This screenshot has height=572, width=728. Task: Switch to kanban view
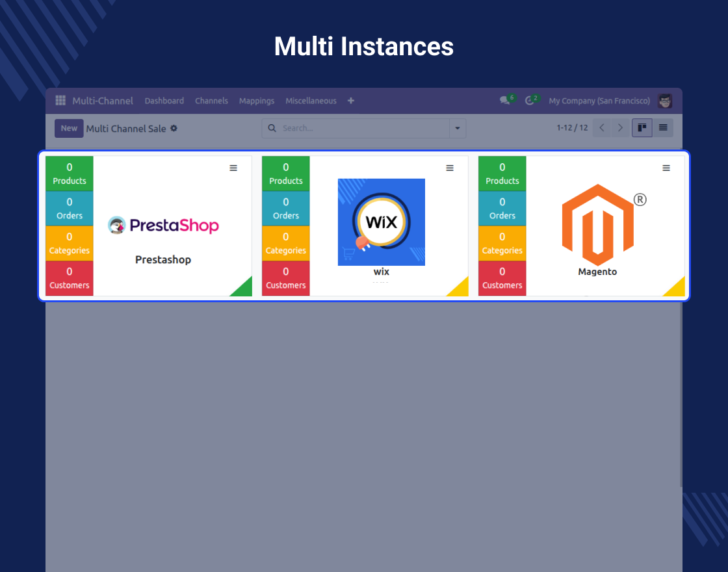point(642,128)
